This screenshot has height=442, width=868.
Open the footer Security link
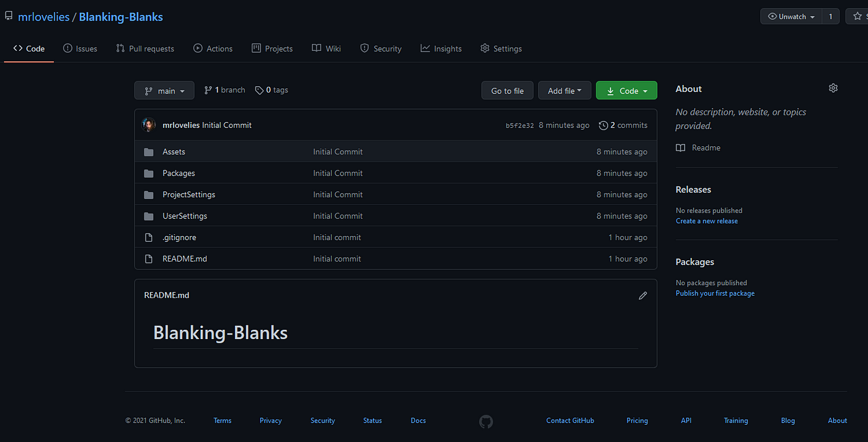[323, 420]
